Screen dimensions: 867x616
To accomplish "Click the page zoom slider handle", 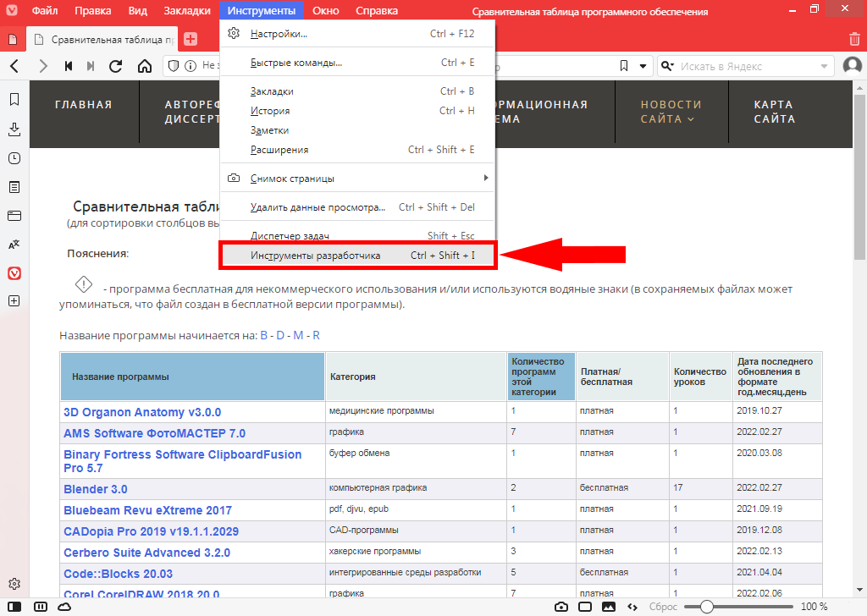I will click(706, 607).
